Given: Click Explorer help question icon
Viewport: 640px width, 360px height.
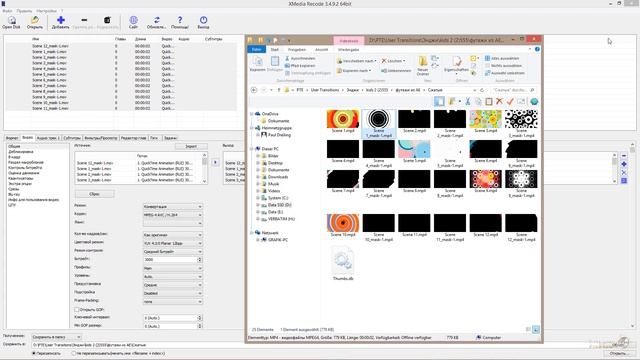Looking at the screenshot, I should 537,49.
